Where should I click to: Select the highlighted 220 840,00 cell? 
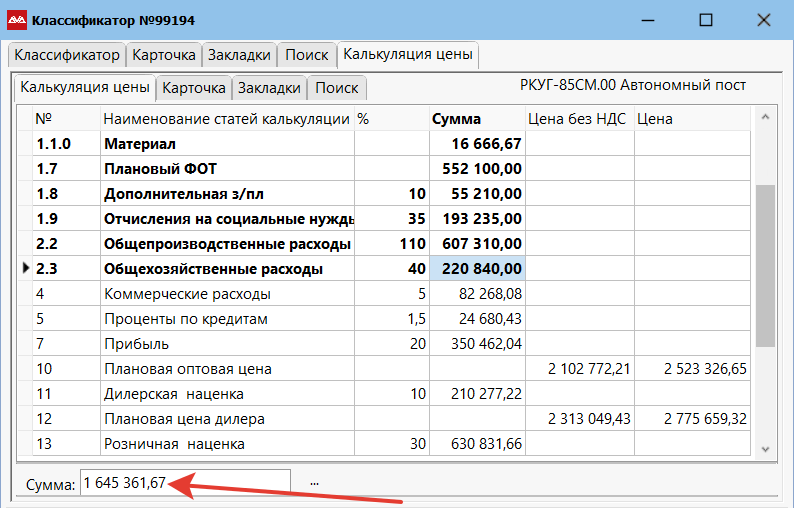(x=477, y=269)
